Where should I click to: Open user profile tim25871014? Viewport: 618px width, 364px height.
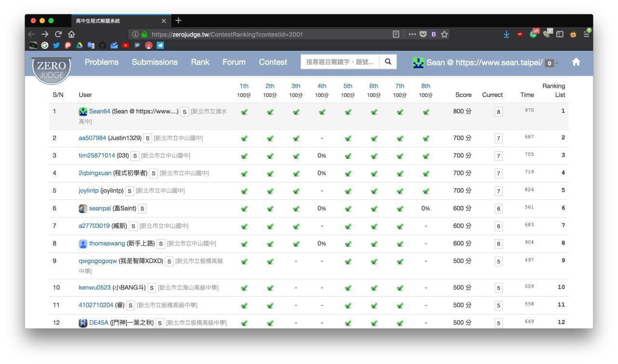click(x=97, y=155)
